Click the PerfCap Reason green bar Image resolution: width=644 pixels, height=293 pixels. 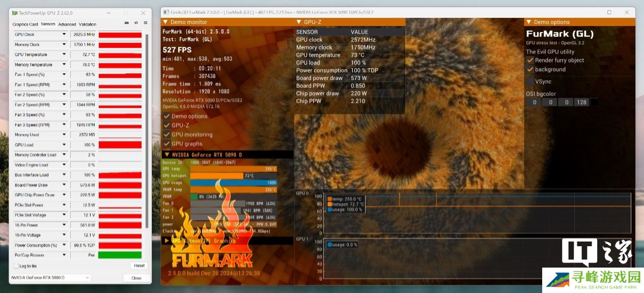[120, 255]
